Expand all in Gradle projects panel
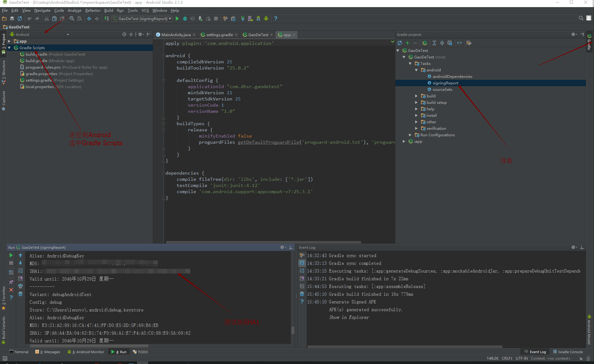Screen dimensions: 594x364 [434, 43]
